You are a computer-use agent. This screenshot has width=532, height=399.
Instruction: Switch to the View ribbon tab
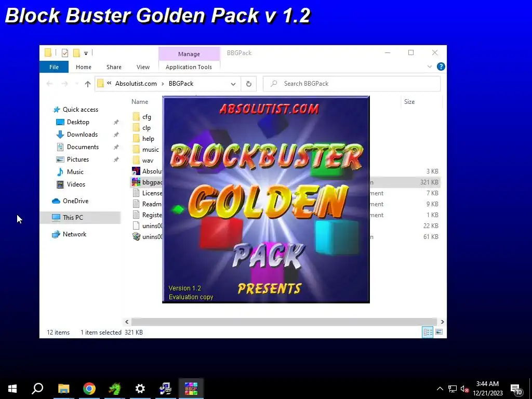click(x=143, y=67)
